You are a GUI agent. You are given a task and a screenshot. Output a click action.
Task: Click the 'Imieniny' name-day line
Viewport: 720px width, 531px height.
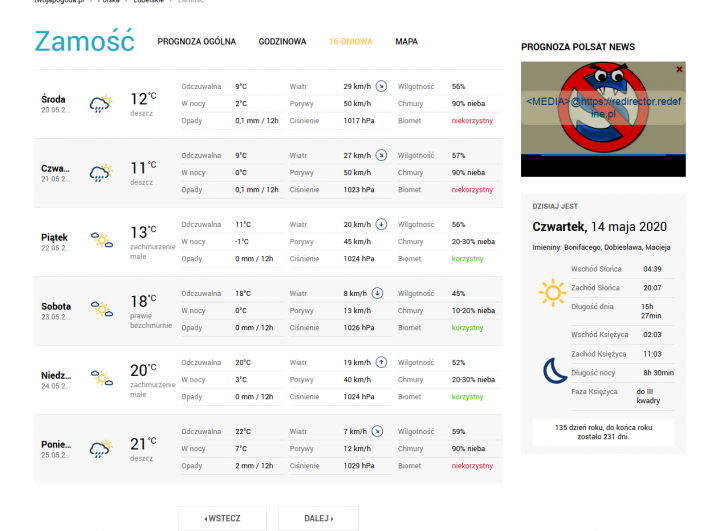click(x=601, y=248)
